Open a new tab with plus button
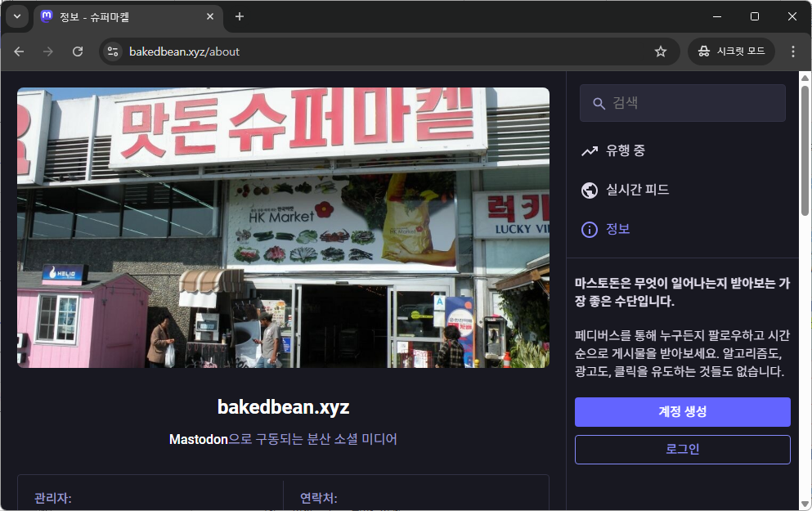 (240, 16)
